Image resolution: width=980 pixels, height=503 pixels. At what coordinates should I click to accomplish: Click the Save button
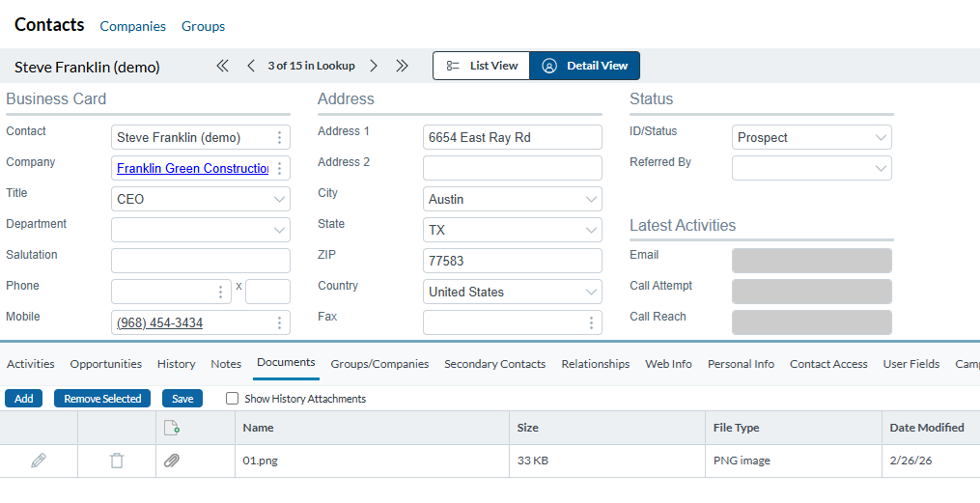[x=182, y=399]
